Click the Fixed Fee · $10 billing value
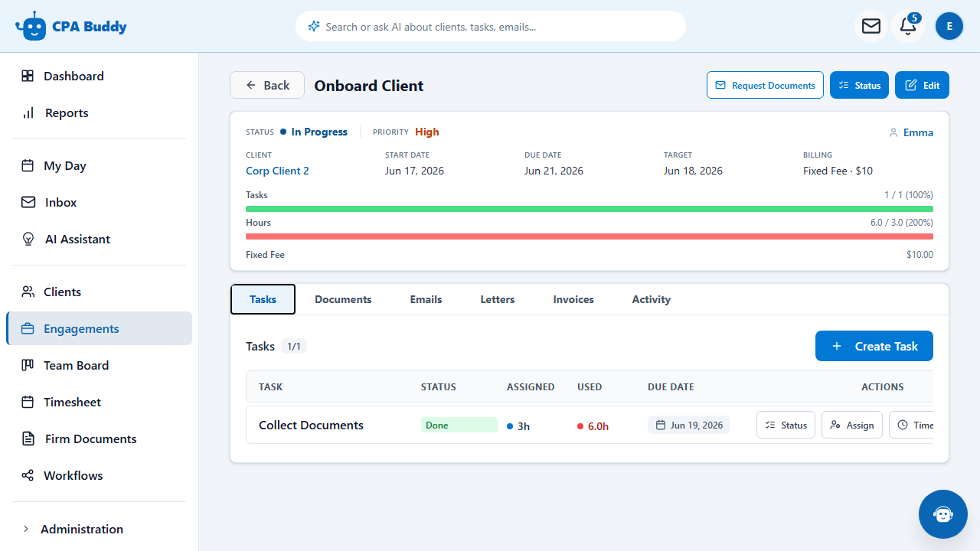The image size is (980, 551). [838, 171]
